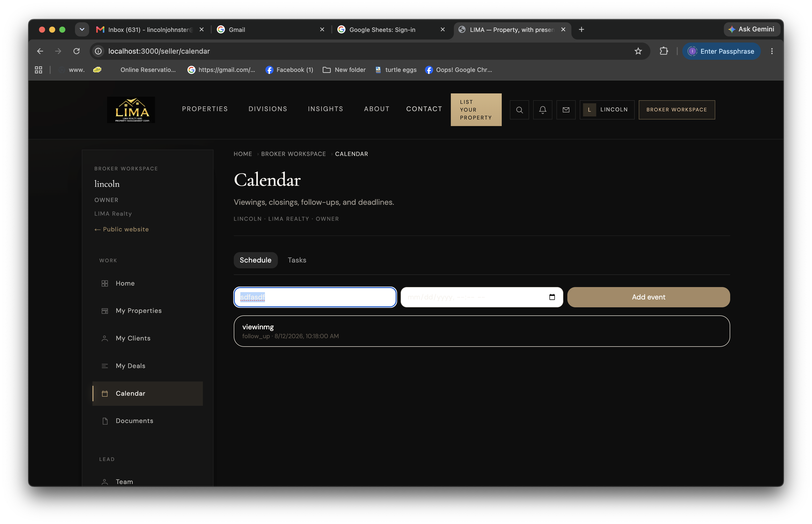812x524 pixels.
Task: Switch to the Google Sheets: Sign-in tab
Action: coord(392,30)
